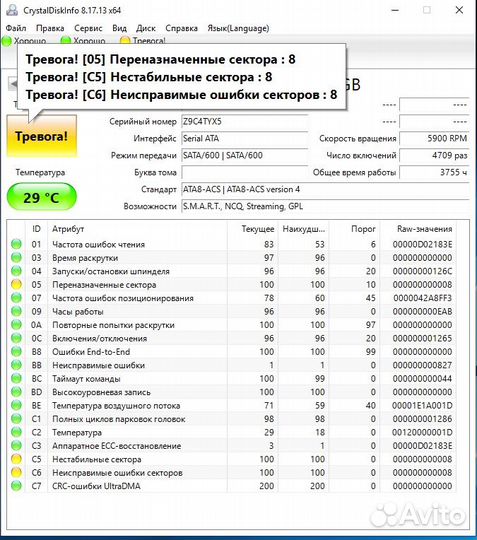Click raw value 000000000EAB

[x=422, y=312]
